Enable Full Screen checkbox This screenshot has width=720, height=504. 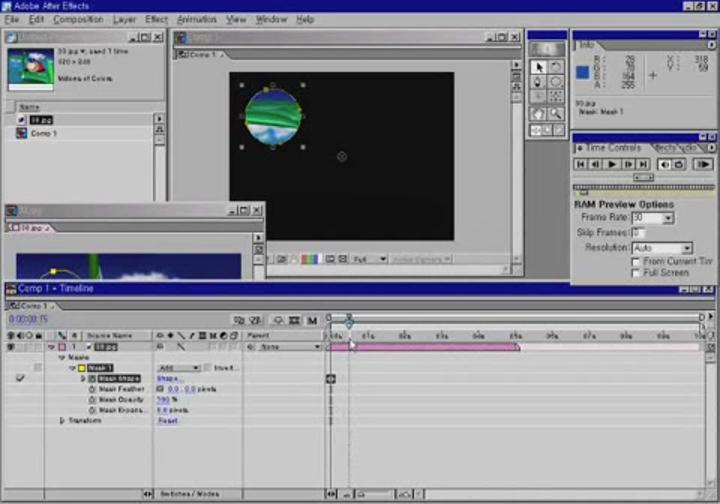tap(636, 273)
